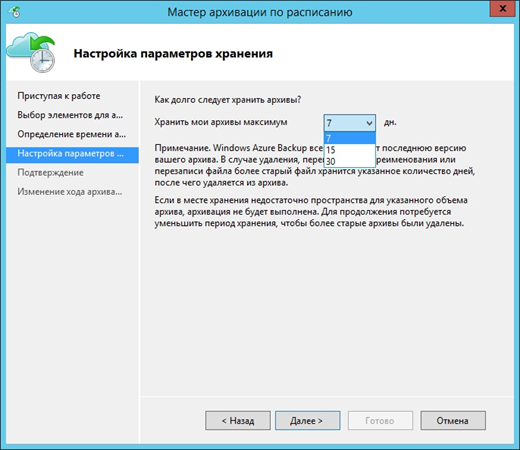The height and width of the screenshot is (450, 520).
Task: Select the Настройка параметров step in the sidebar
Action: tap(72, 154)
